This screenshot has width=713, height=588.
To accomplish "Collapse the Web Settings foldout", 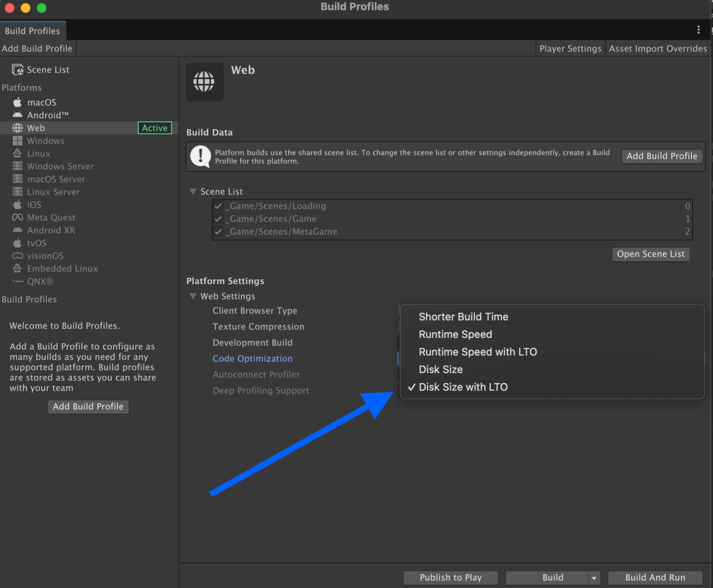I will (193, 296).
